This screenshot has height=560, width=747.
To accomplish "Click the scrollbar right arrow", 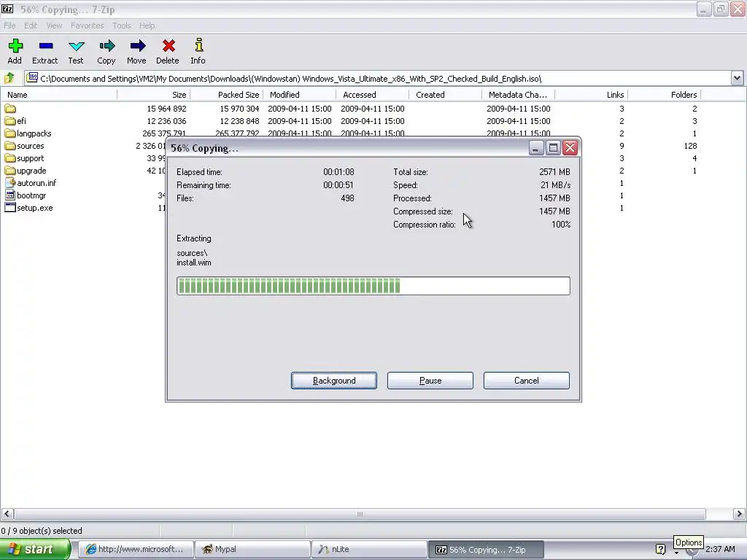I will [x=739, y=514].
